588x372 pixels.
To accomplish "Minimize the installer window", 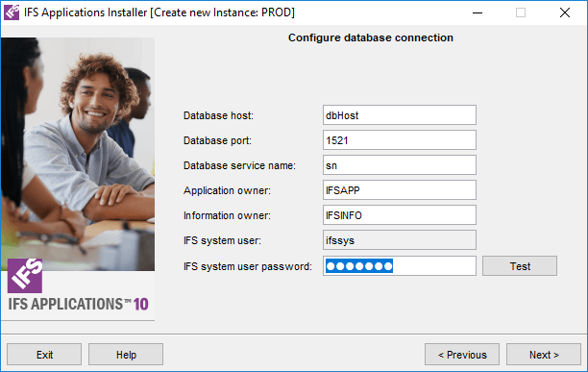I will coord(478,12).
